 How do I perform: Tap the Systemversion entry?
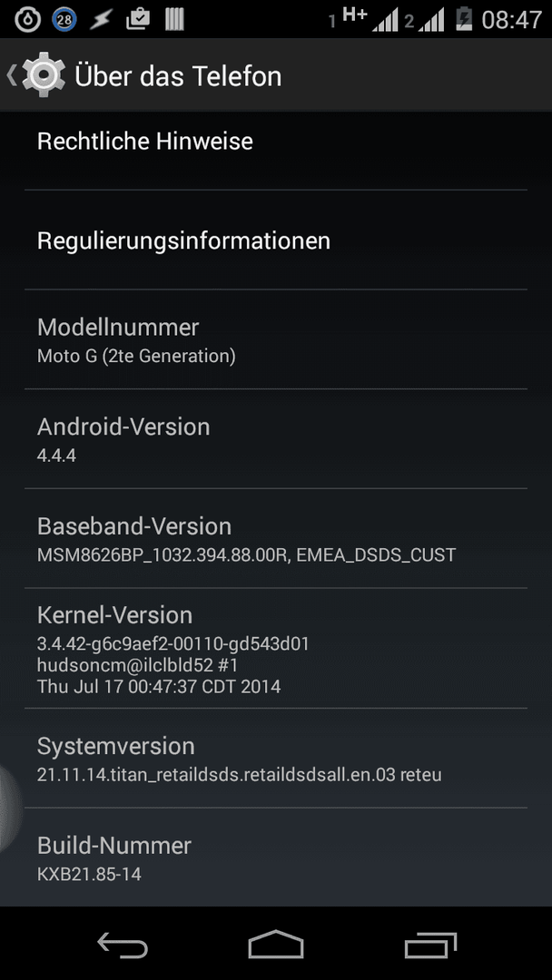[x=276, y=759]
